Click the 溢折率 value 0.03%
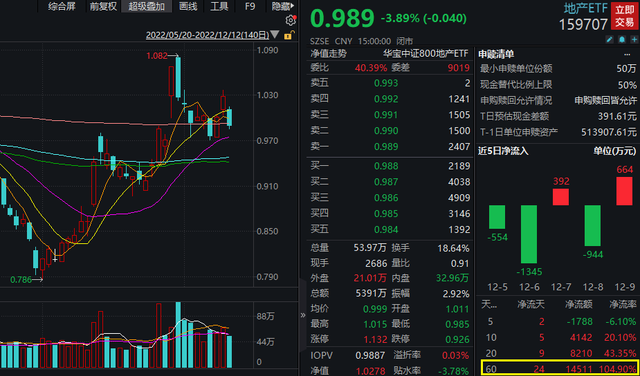The image size is (640, 376). coord(455,356)
